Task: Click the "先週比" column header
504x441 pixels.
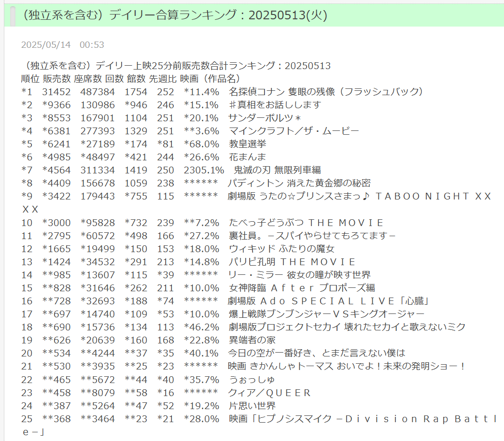Action: click(x=163, y=78)
